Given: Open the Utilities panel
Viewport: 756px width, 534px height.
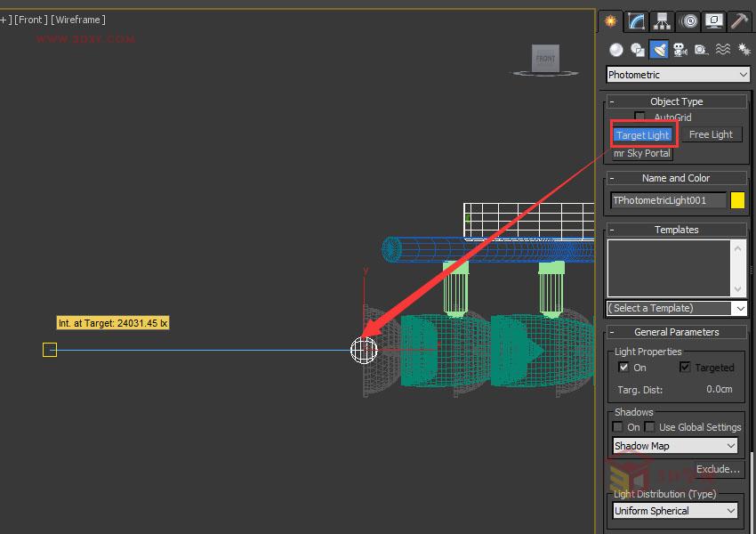Looking at the screenshot, I should click(x=737, y=20).
